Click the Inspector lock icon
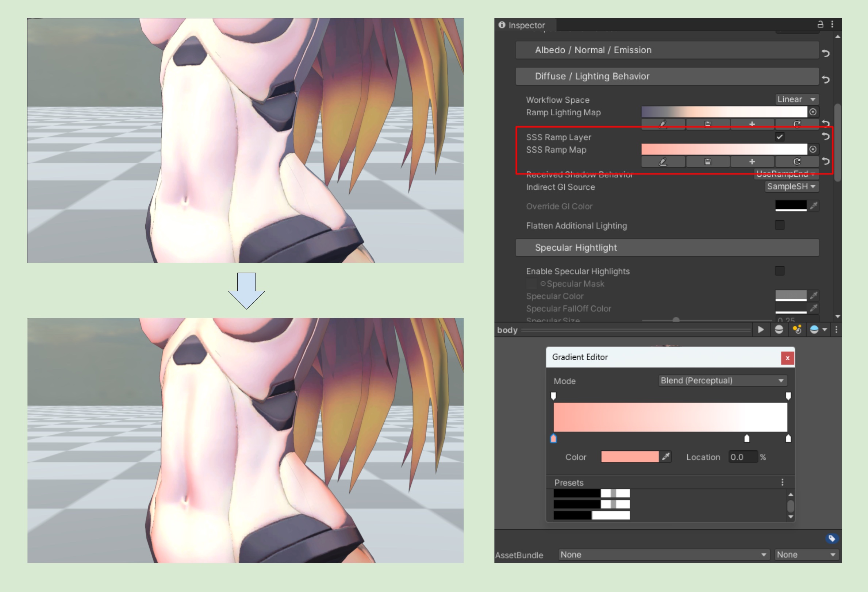This screenshot has width=868, height=592. [820, 25]
